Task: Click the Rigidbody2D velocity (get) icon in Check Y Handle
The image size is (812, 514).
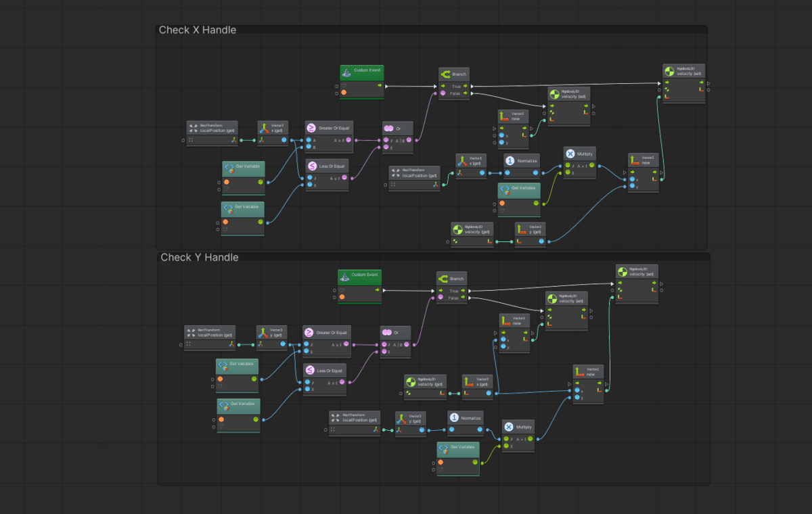Action: pyautogui.click(x=411, y=381)
